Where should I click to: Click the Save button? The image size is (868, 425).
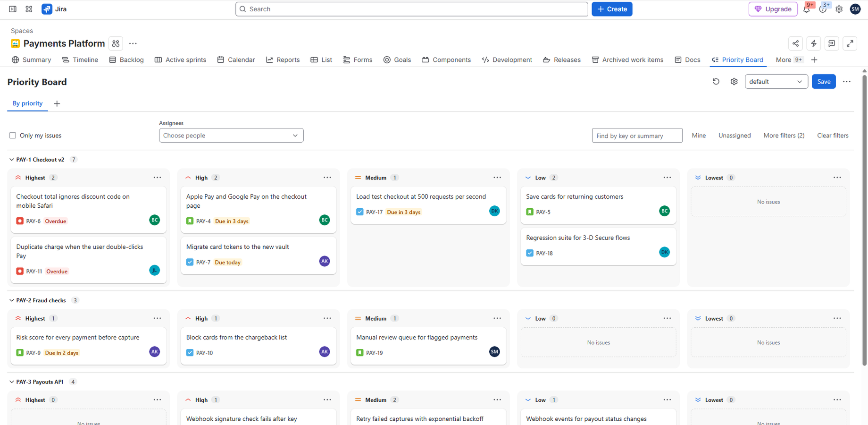pos(824,82)
